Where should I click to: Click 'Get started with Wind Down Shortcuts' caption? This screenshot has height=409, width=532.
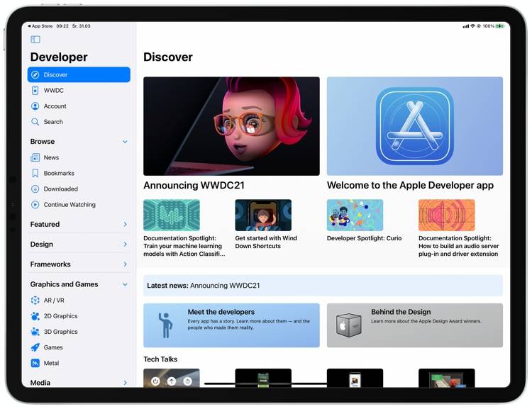266,242
